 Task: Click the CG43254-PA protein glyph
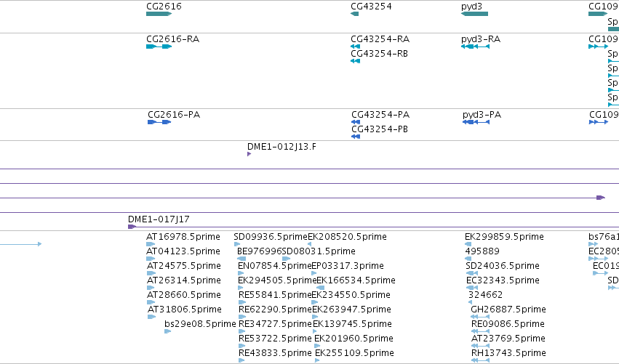[356, 122]
